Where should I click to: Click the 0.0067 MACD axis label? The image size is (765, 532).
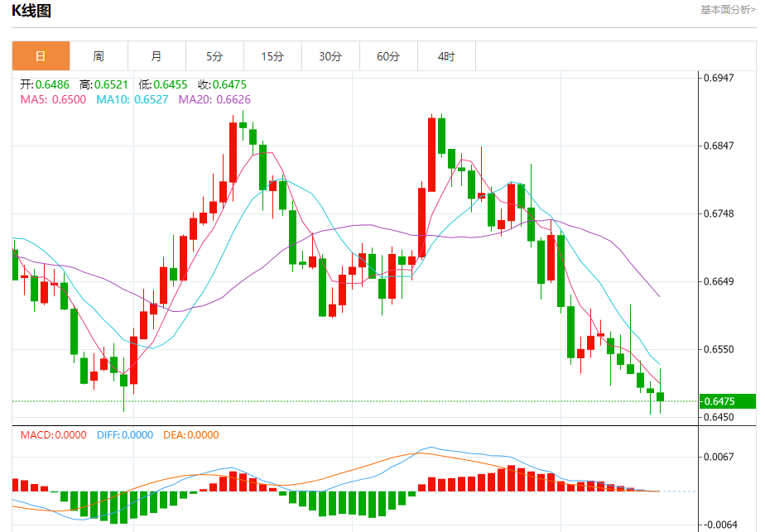point(719,457)
